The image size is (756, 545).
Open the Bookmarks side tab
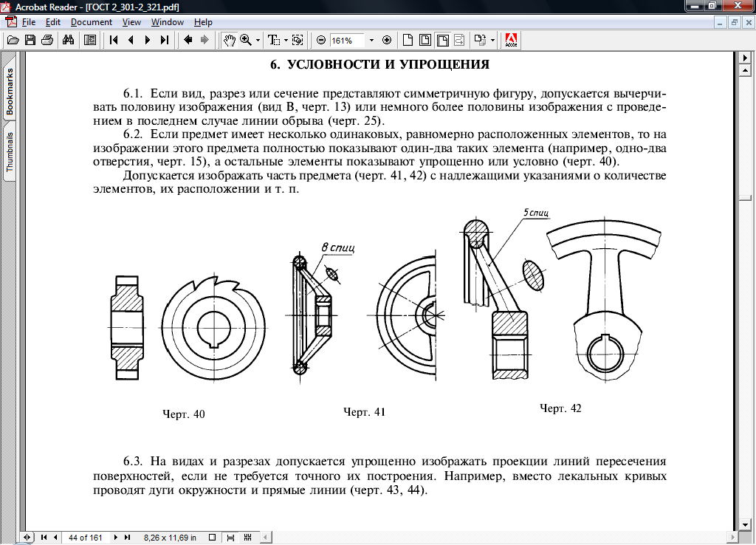(10, 92)
